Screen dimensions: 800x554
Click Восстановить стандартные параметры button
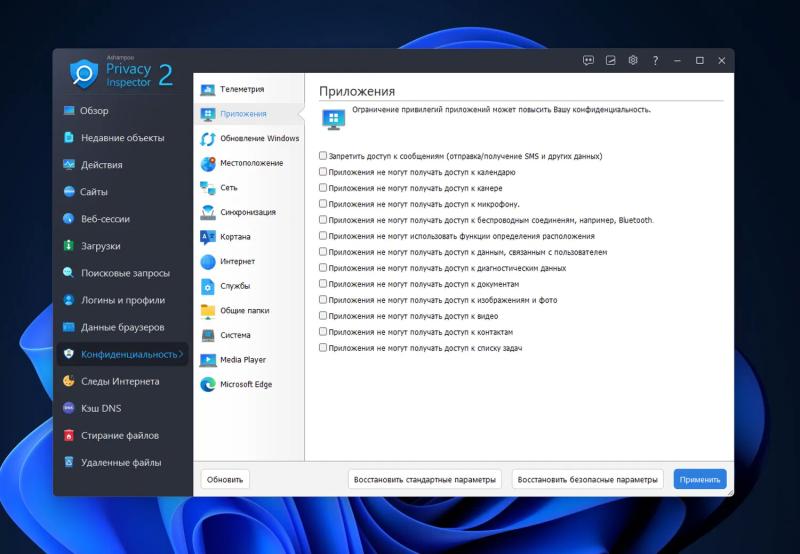[x=424, y=480]
